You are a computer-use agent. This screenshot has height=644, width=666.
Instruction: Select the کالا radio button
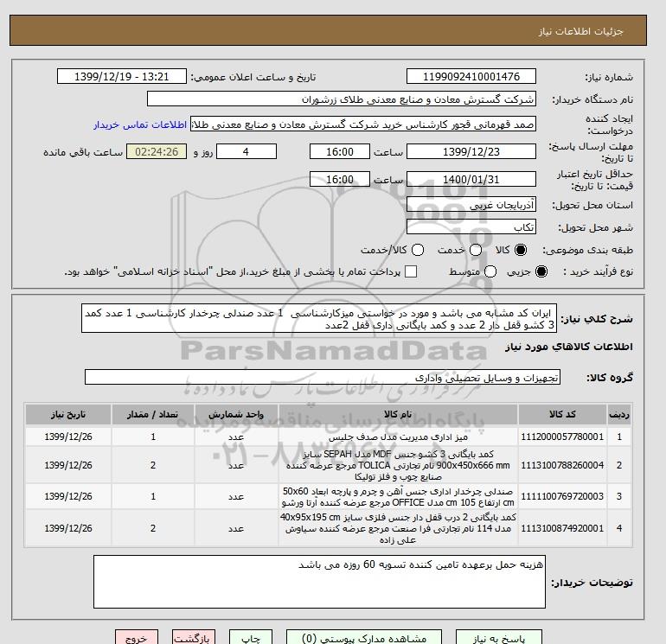pos(521,250)
